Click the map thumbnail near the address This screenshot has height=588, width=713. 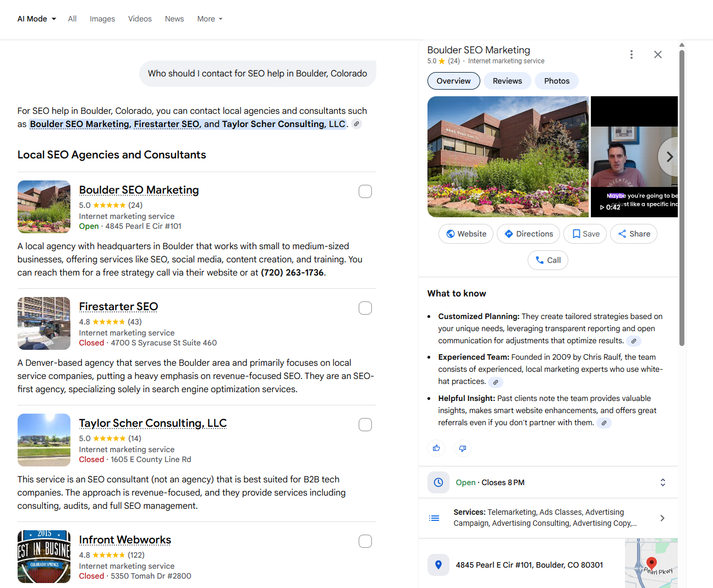pyautogui.click(x=651, y=563)
